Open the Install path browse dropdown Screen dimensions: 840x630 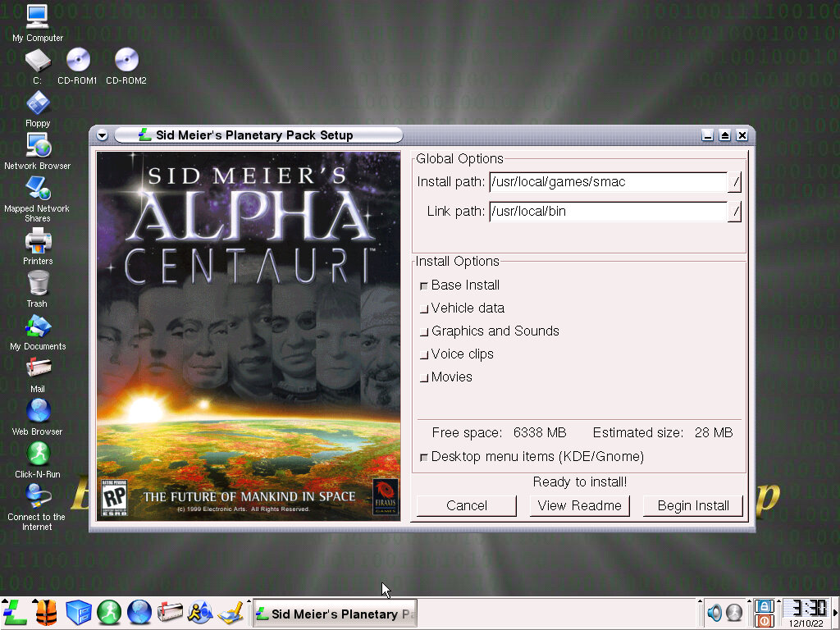tap(735, 182)
